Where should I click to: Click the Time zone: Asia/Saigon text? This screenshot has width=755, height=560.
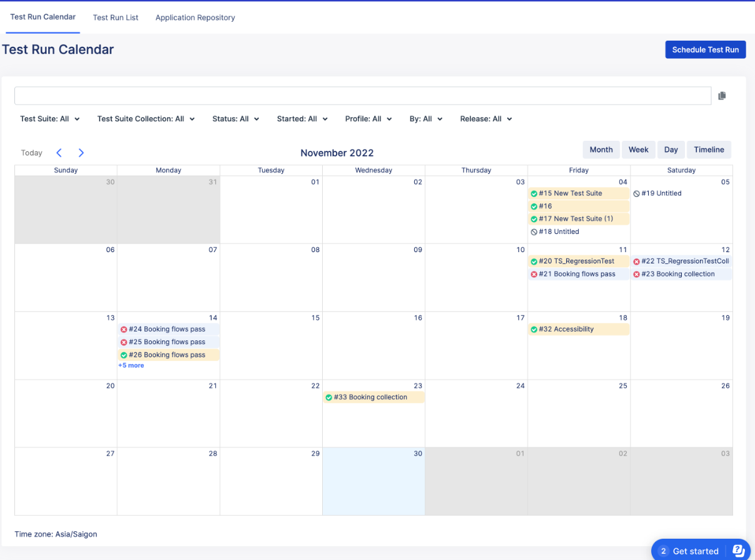pos(56,534)
